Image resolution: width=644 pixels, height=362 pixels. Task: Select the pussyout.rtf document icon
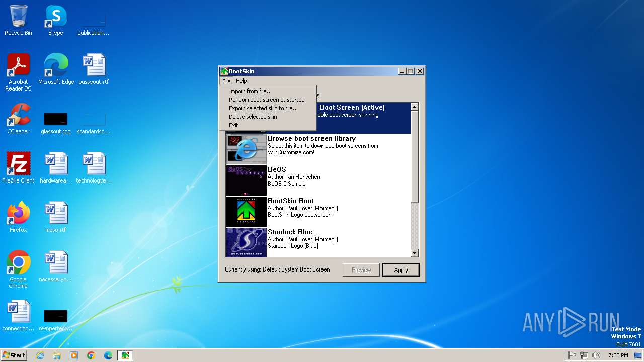[x=93, y=69]
